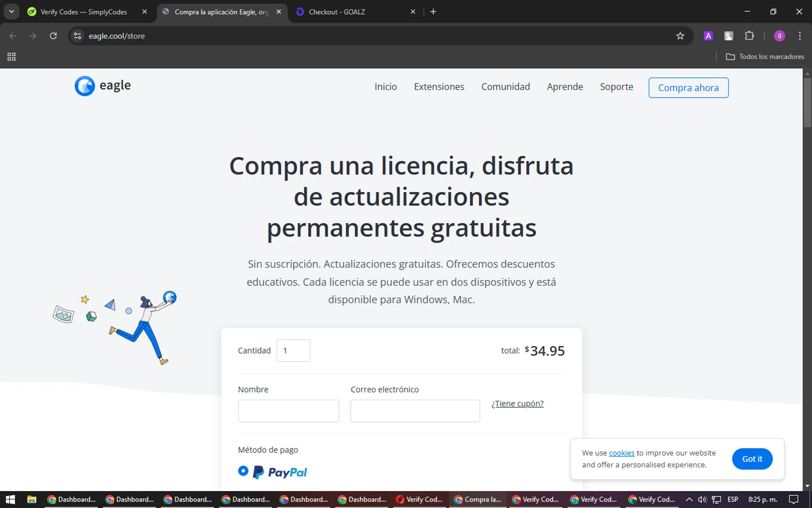Click the PayPal logo

[x=280, y=472]
